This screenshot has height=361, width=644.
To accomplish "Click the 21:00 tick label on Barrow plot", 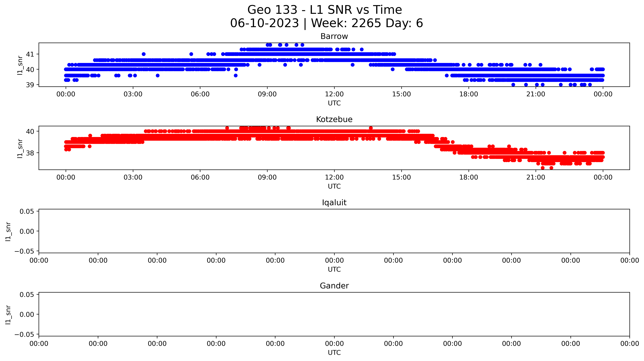I will coord(536,94).
